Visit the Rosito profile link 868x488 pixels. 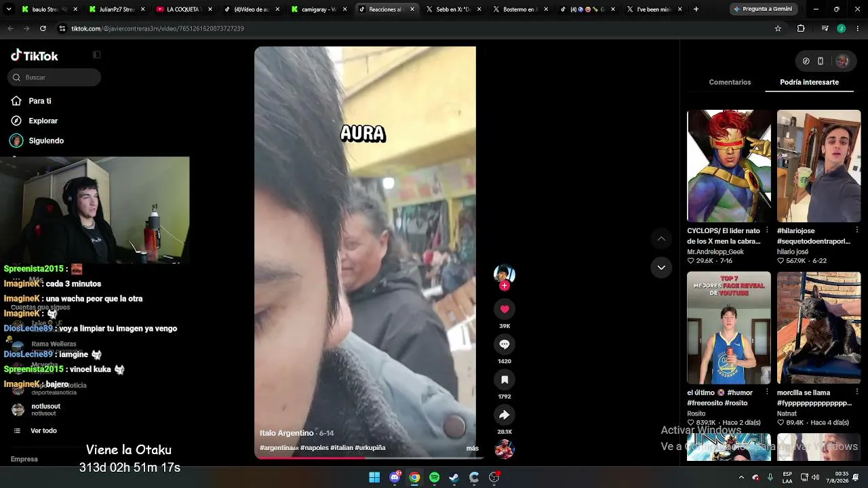pos(696,413)
